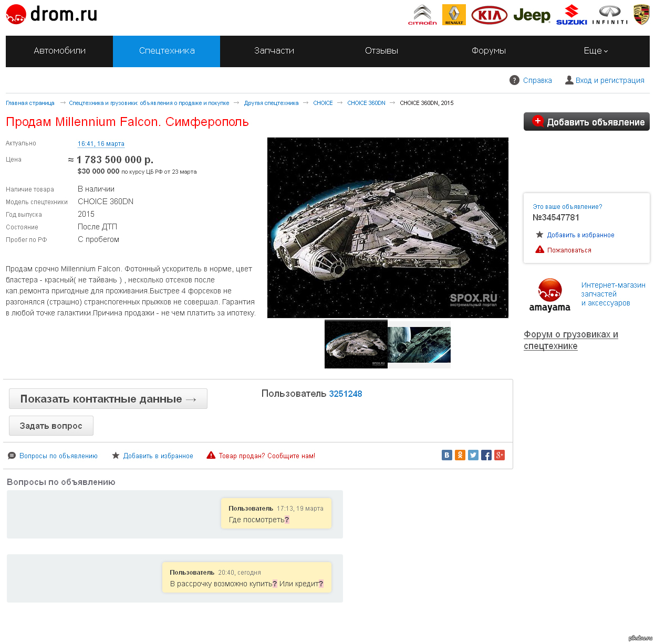The width and height of the screenshot is (655, 644).
Task: Click the Товар продан? Сообщите нам! link
Action: pos(267,456)
